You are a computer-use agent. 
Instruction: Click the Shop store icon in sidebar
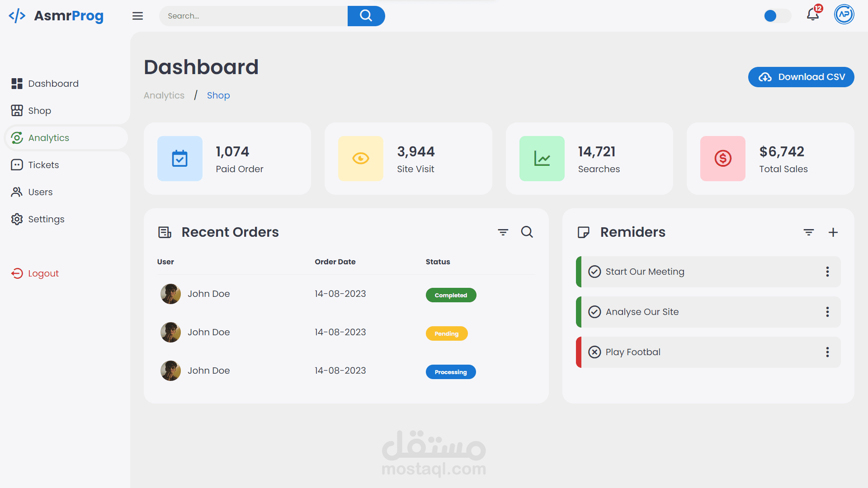pos(17,111)
